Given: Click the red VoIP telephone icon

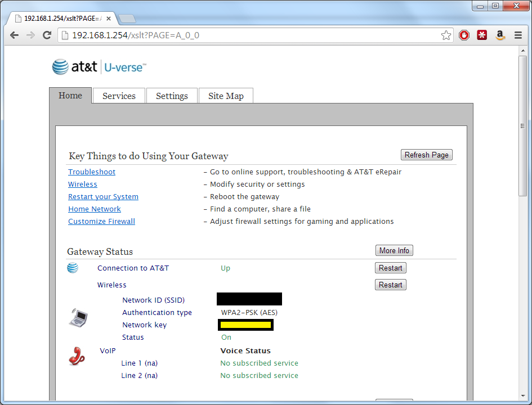Looking at the screenshot, I should coord(77,356).
